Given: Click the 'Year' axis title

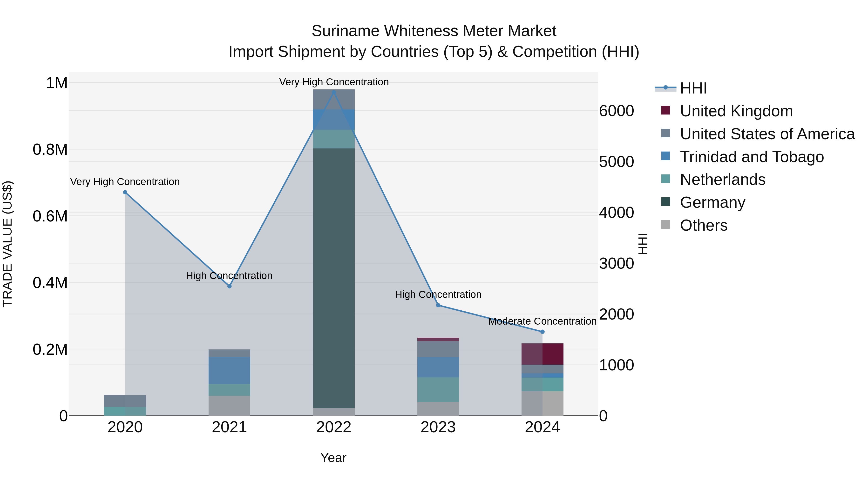Looking at the screenshot, I should pos(333,458).
